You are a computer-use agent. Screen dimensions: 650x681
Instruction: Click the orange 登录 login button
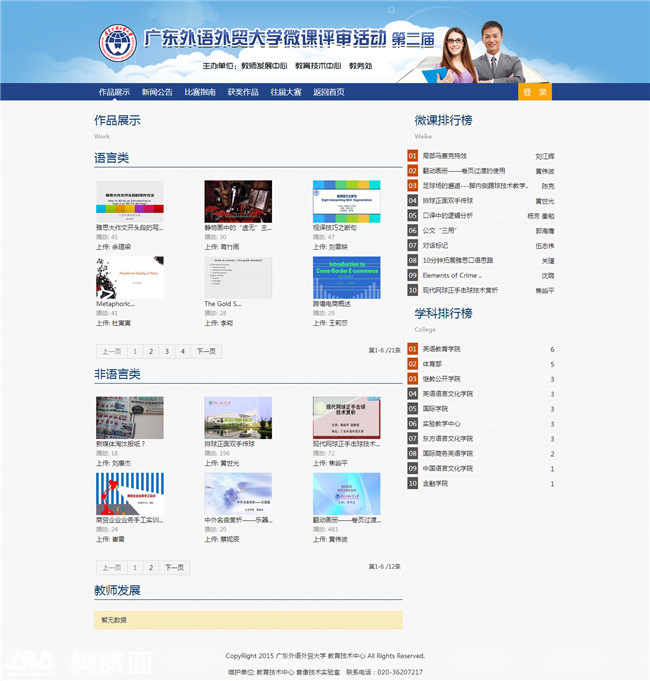[x=535, y=92]
